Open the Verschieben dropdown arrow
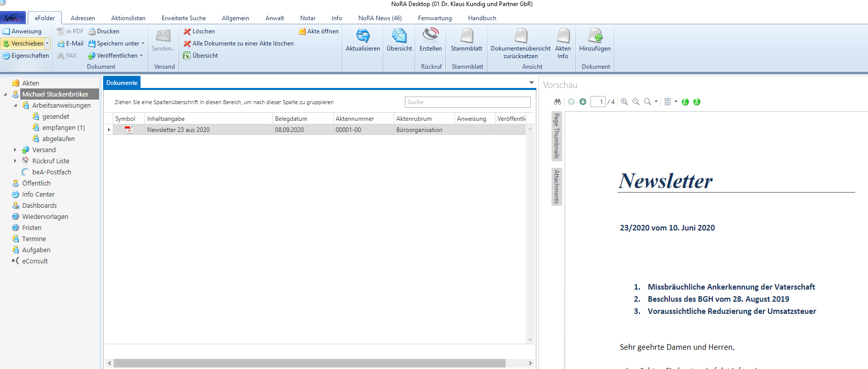 pyautogui.click(x=47, y=43)
